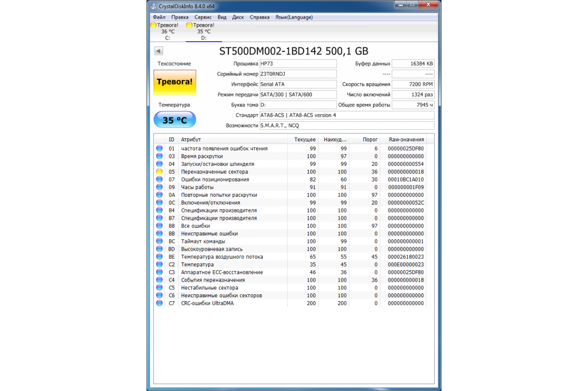Click blue status icon of attribute B8
The image size is (588, 391).
pyautogui.click(x=159, y=226)
